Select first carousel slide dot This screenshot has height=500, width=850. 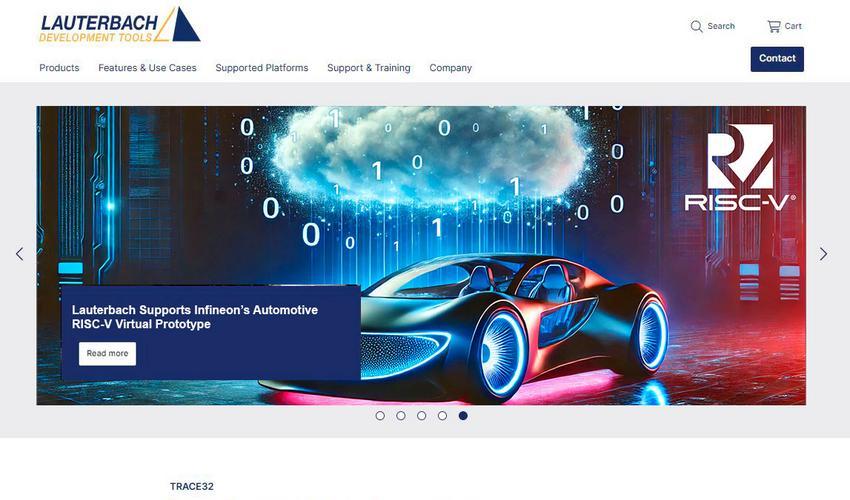[380, 416]
